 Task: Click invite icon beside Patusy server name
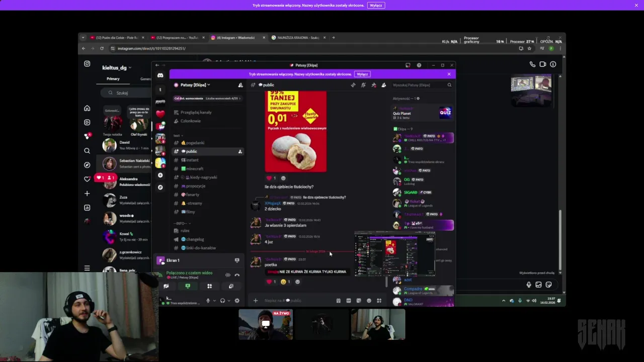(x=240, y=85)
